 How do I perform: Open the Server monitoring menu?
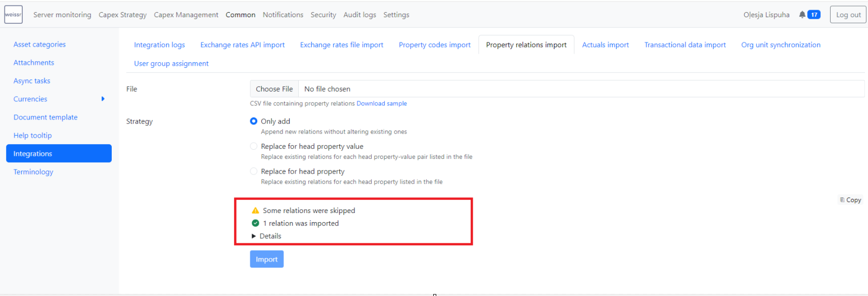[x=62, y=15]
